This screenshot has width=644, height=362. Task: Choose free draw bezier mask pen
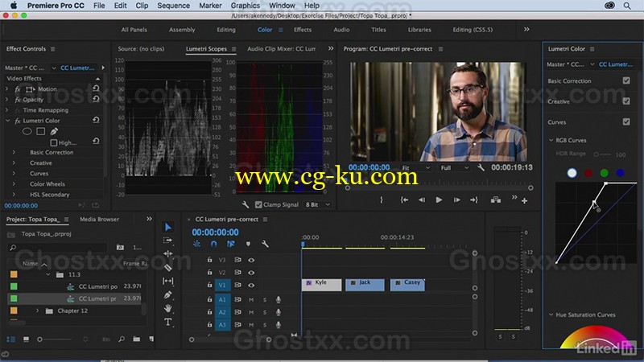tap(54, 131)
